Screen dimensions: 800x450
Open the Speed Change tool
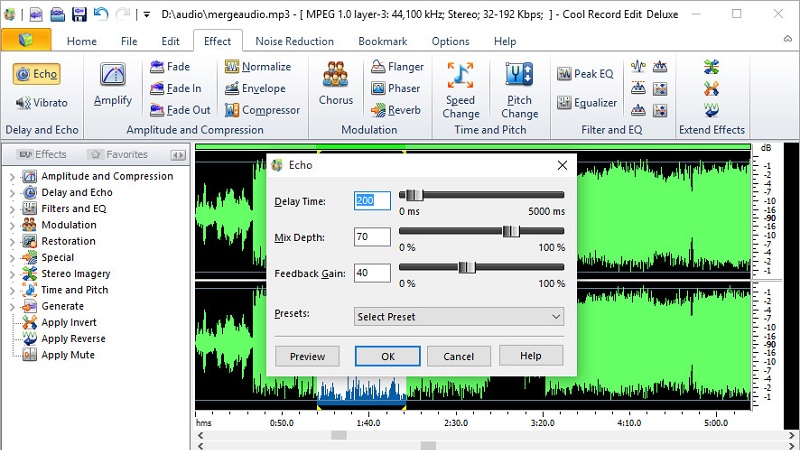(461, 90)
